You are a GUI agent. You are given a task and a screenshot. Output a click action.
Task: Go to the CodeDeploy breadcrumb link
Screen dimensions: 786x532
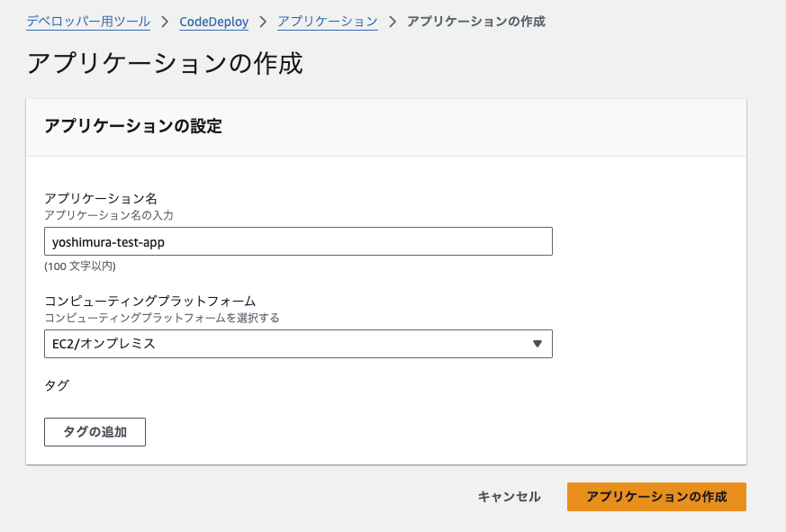point(214,22)
